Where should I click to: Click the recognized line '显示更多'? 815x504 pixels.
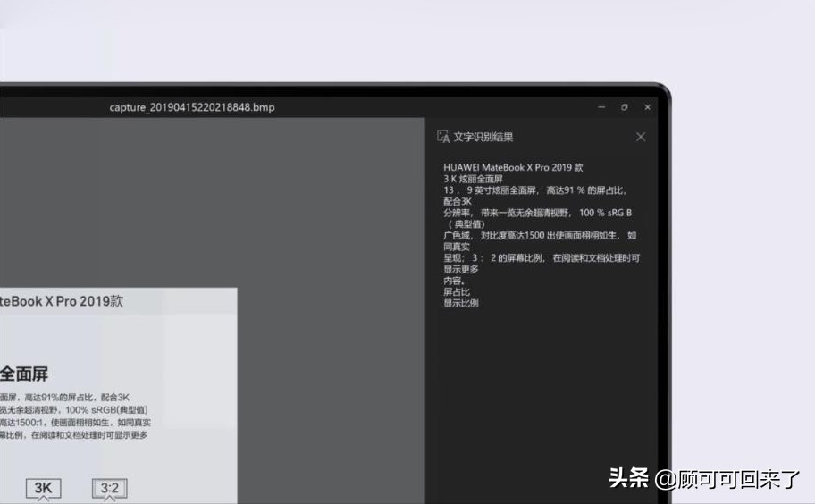pyautogui.click(x=460, y=269)
